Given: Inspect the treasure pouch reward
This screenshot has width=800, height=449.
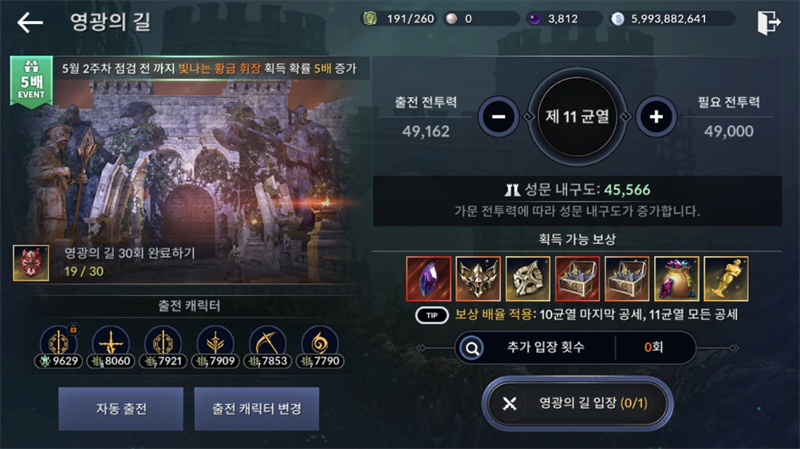Looking at the screenshot, I should (677, 279).
